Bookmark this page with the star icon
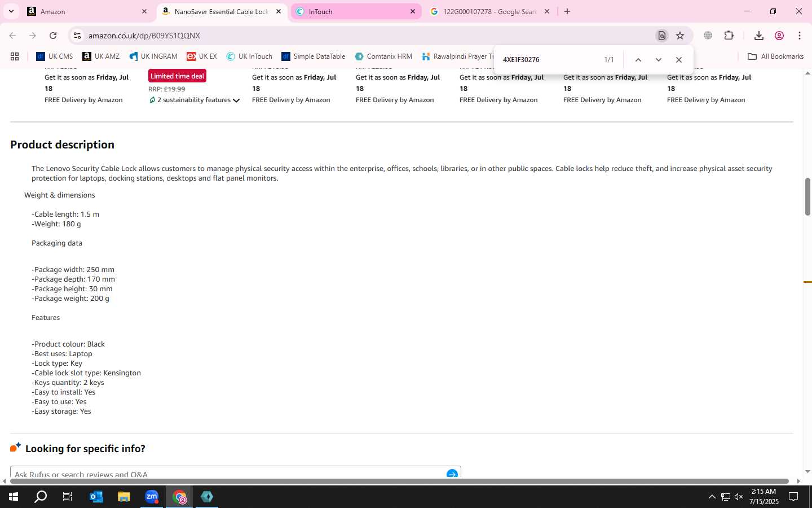 click(680, 36)
